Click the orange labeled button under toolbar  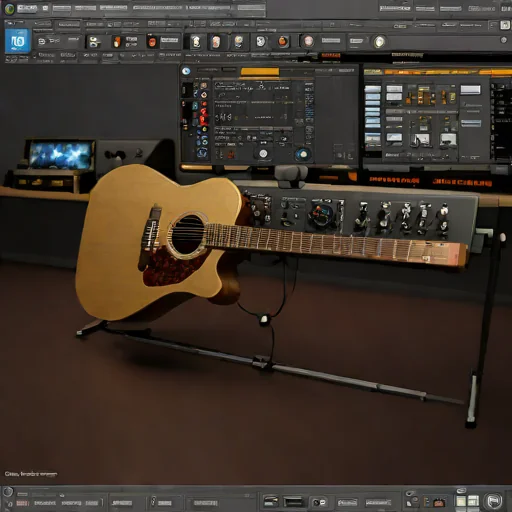(x=330, y=55)
